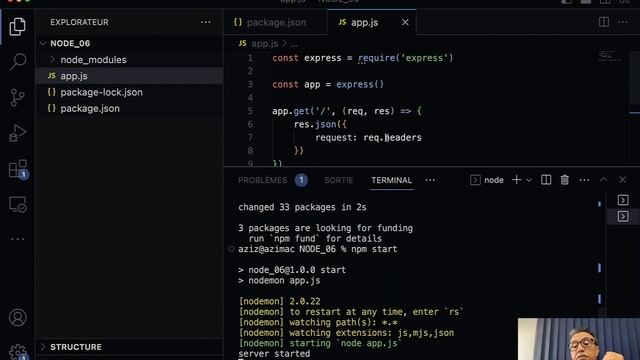Place cursor on line 1 require('express')
Screen dimensions: 640x360
click(405, 58)
